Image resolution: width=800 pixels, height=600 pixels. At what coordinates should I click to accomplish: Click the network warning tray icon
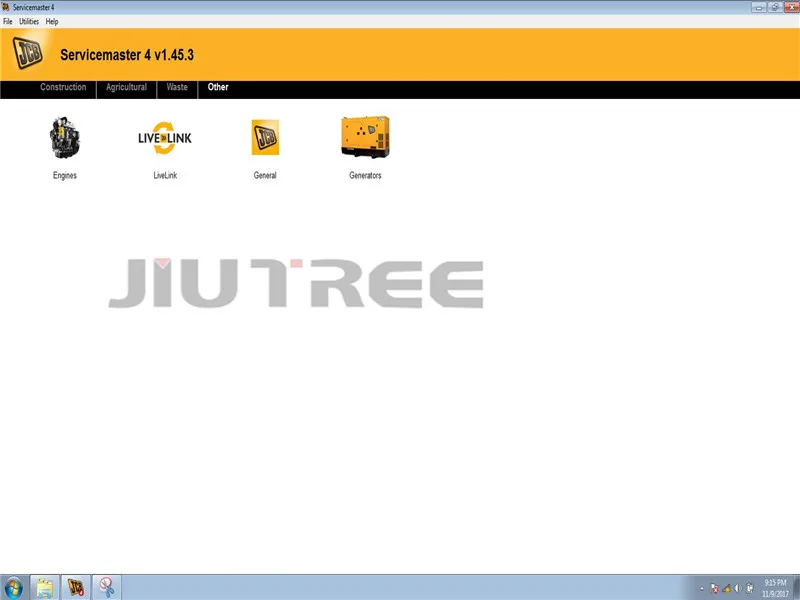pos(727,588)
